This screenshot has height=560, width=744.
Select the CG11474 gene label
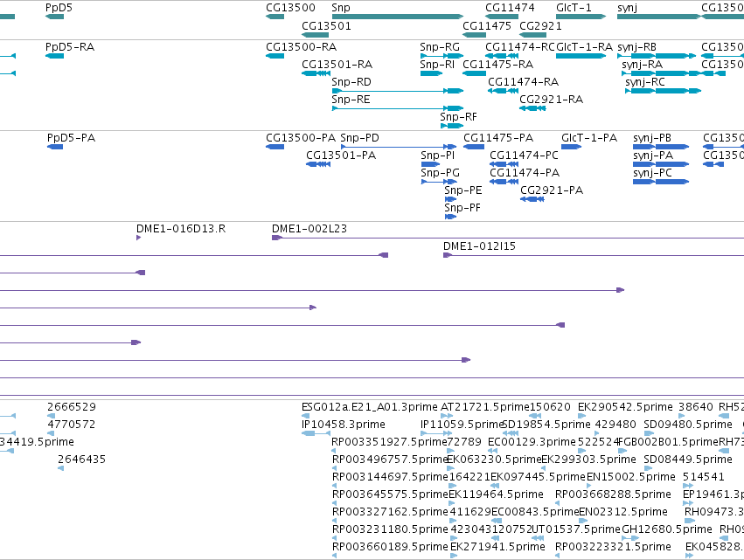pos(510,8)
